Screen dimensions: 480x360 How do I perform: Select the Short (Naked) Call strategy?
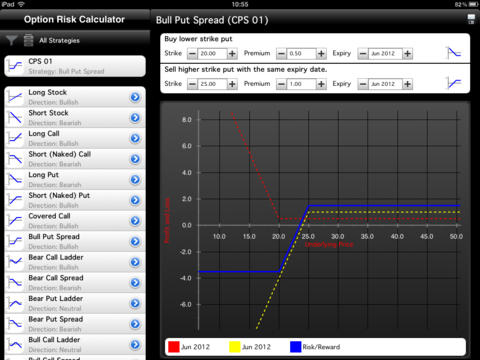point(75,159)
